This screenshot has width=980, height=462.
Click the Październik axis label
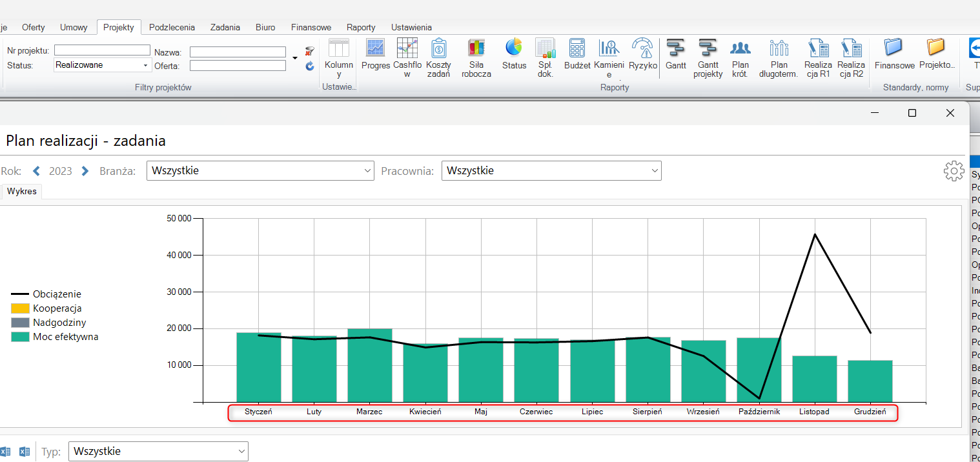(x=759, y=412)
